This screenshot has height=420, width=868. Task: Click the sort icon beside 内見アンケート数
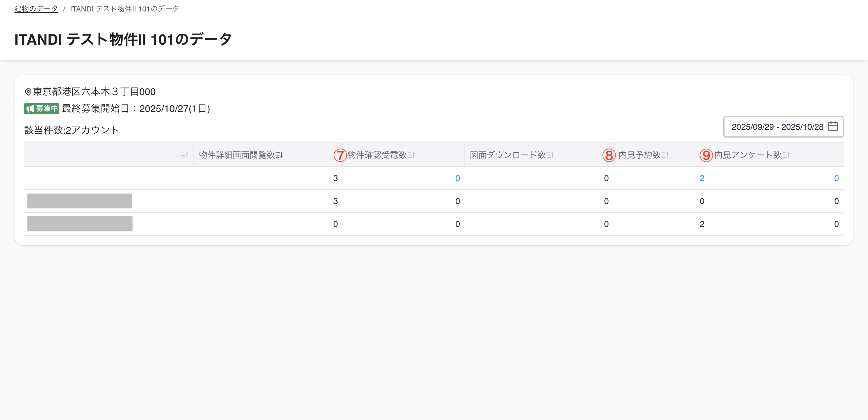click(x=786, y=155)
